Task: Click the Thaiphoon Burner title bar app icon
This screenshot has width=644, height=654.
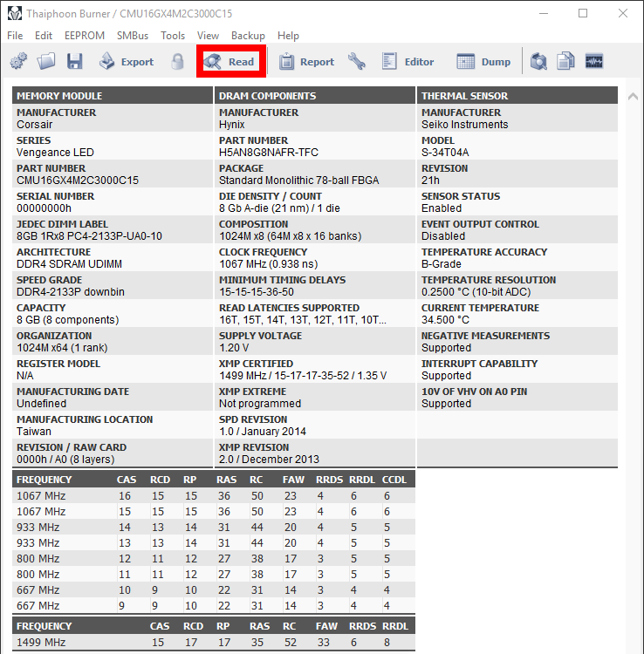Action: pos(15,13)
